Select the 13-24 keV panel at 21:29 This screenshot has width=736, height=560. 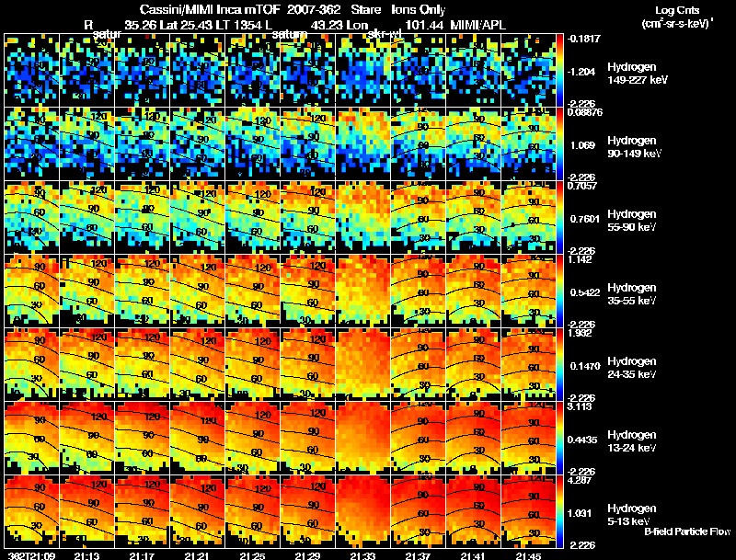pyautogui.click(x=307, y=438)
